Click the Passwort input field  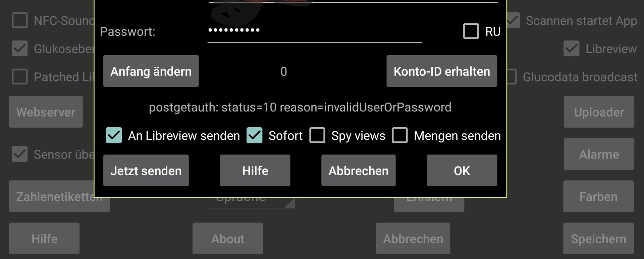315,31
